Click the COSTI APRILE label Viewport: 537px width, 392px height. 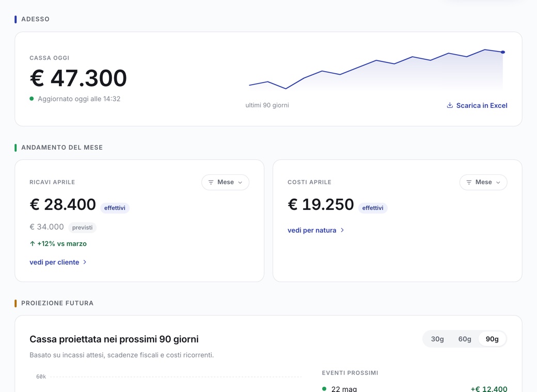point(309,182)
